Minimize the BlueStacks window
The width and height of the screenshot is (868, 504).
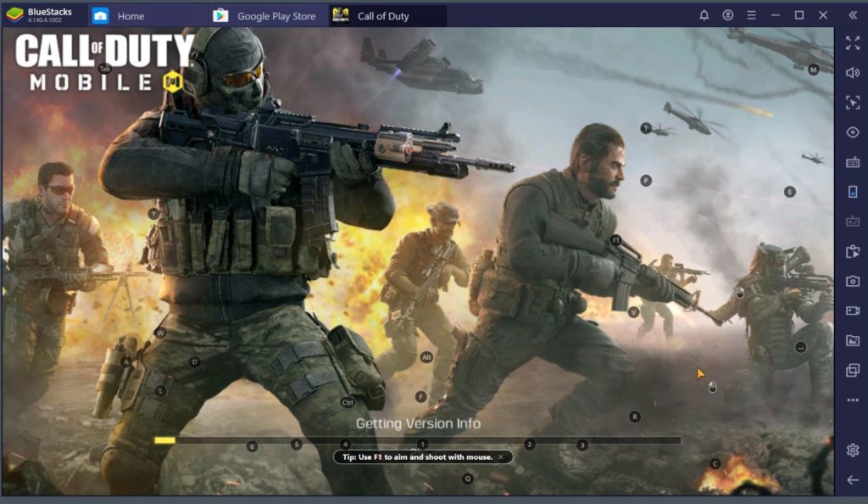point(775,15)
